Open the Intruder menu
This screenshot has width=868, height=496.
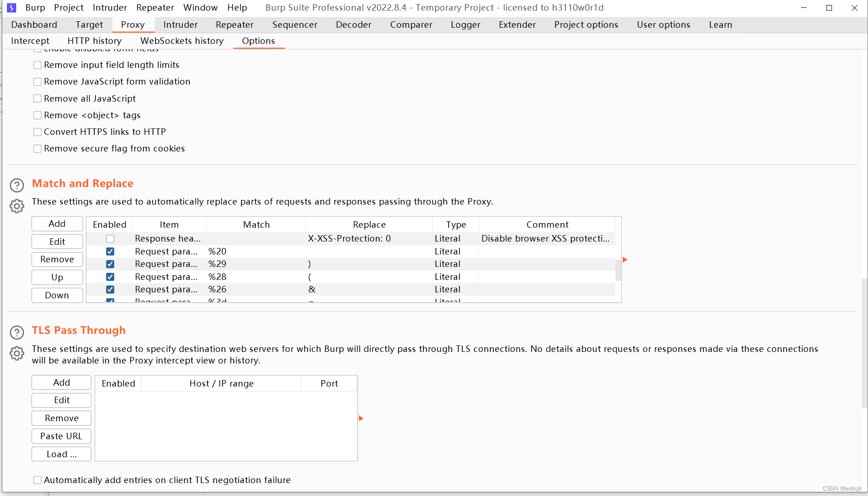coord(110,8)
